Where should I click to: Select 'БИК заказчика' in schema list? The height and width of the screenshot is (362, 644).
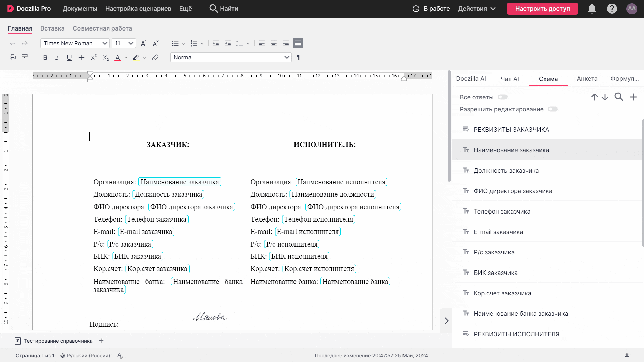(547, 273)
